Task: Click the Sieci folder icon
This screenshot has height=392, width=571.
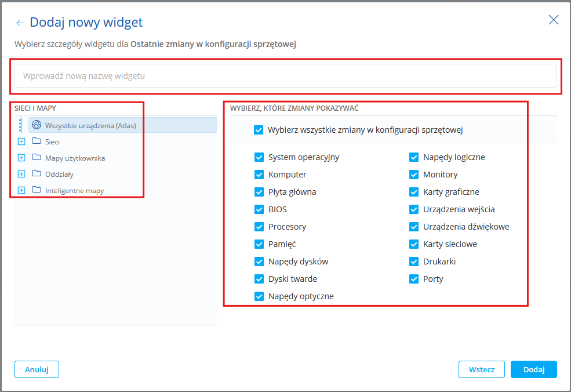Action: tap(37, 141)
